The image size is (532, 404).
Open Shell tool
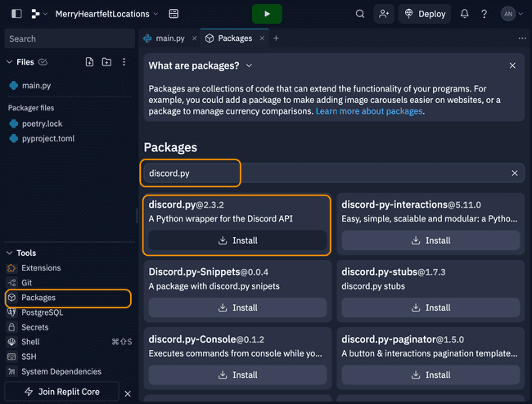[30, 342]
